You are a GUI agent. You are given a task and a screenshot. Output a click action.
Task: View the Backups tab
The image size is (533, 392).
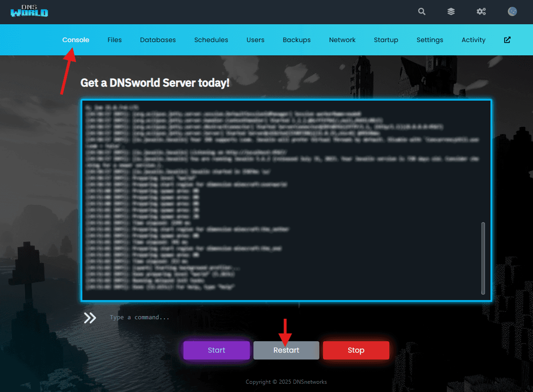296,40
